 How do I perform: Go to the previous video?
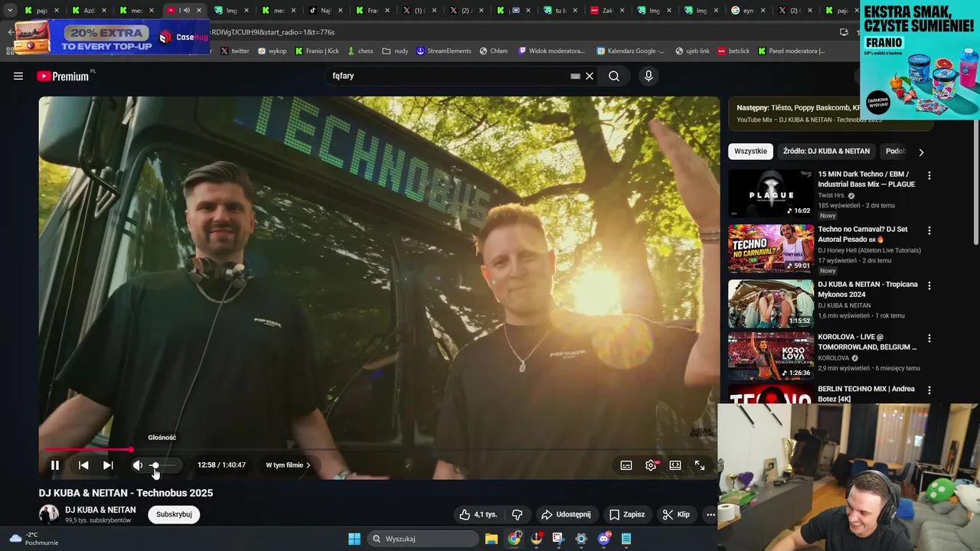point(83,465)
